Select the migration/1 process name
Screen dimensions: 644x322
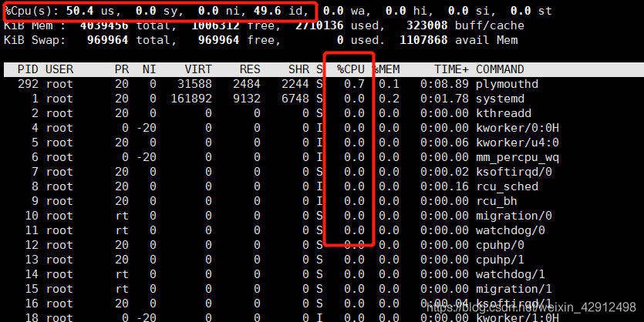tap(514, 289)
